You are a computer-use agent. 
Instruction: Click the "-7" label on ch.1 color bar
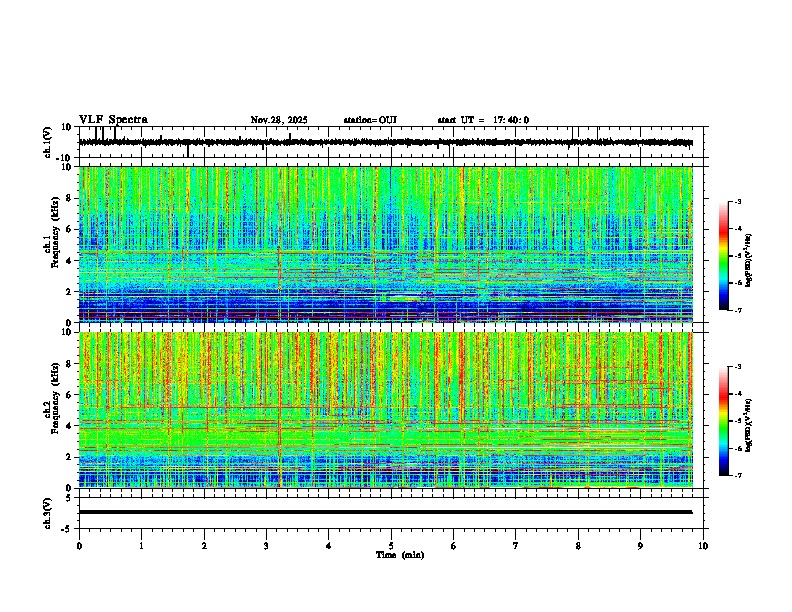tap(738, 310)
